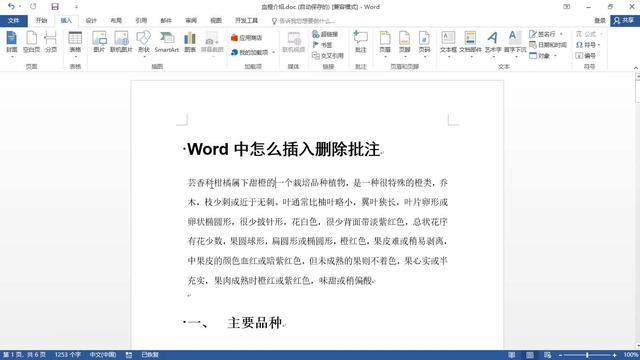Open the File (文件) tab
The image size is (640, 360).
pos(13,20)
